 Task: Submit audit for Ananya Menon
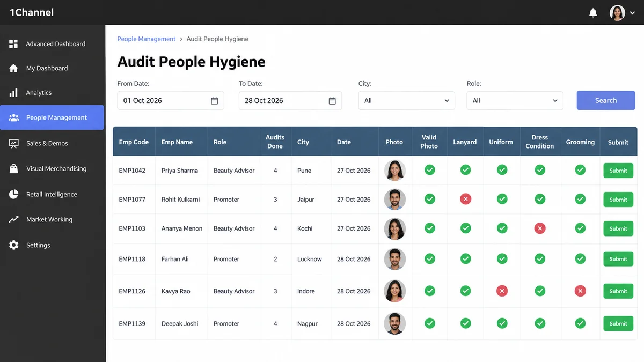(618, 228)
